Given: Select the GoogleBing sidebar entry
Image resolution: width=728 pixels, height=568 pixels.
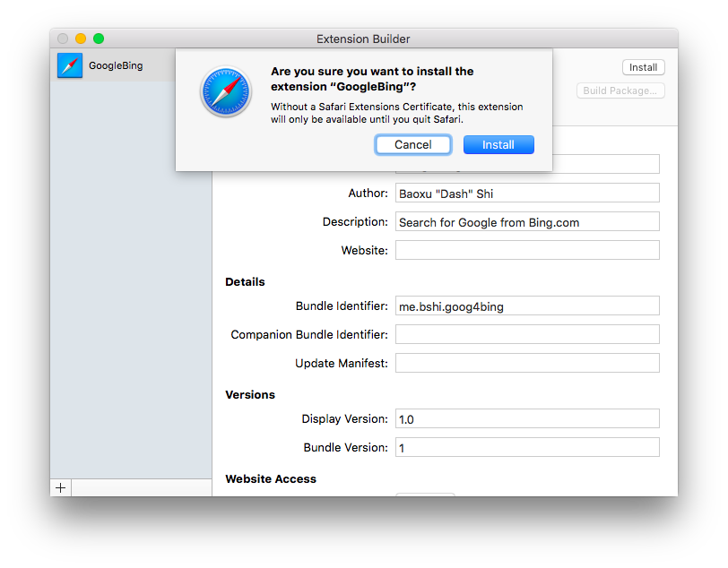Looking at the screenshot, I should tap(113, 65).
